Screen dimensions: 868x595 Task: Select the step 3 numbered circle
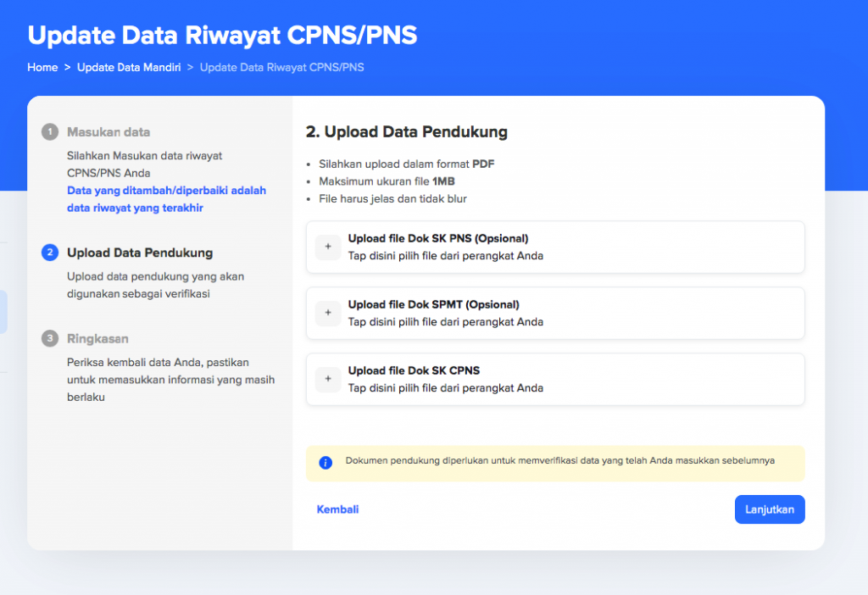[x=49, y=338]
